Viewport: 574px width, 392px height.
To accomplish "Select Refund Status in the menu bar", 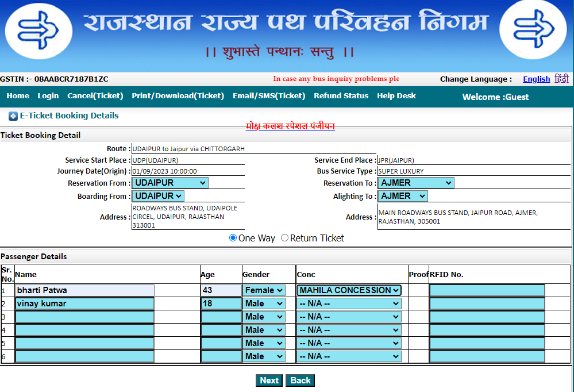I will pyautogui.click(x=341, y=96).
